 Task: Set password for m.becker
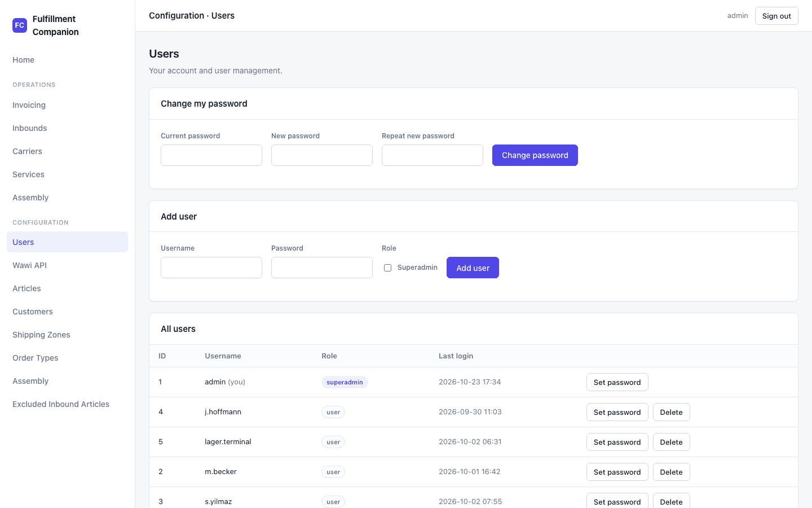point(617,472)
